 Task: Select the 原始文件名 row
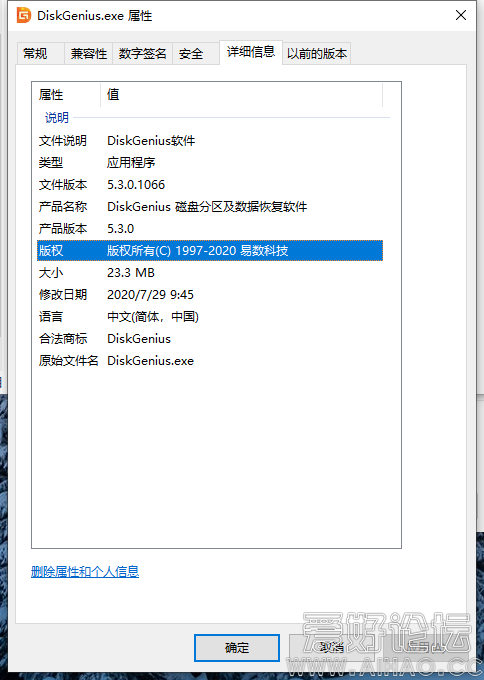coord(210,361)
